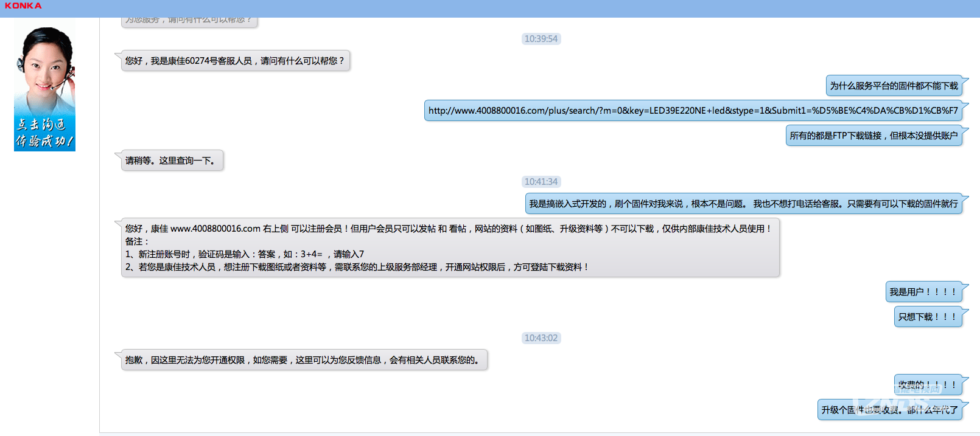Select the agent apology starting 抱歉，因这里无法为您开通权限
The image size is (980, 436).
coord(304,360)
